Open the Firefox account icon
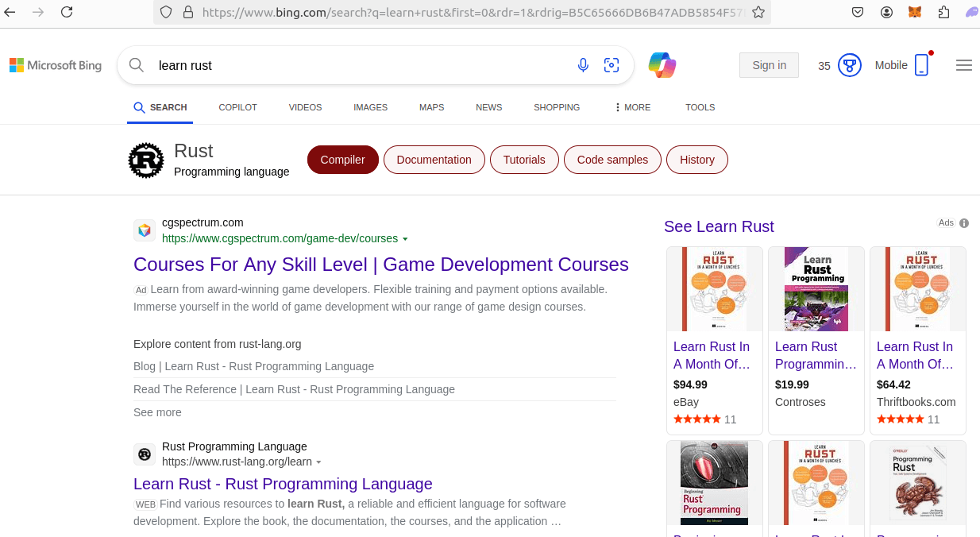The height and width of the screenshot is (537, 980). click(886, 12)
